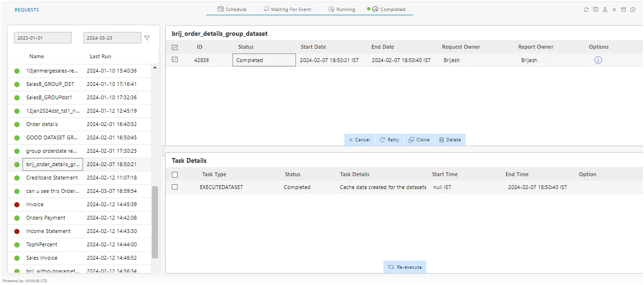The width and height of the screenshot is (644, 285).
Task: Click Start Date column header in requests table
Action: 313,47
